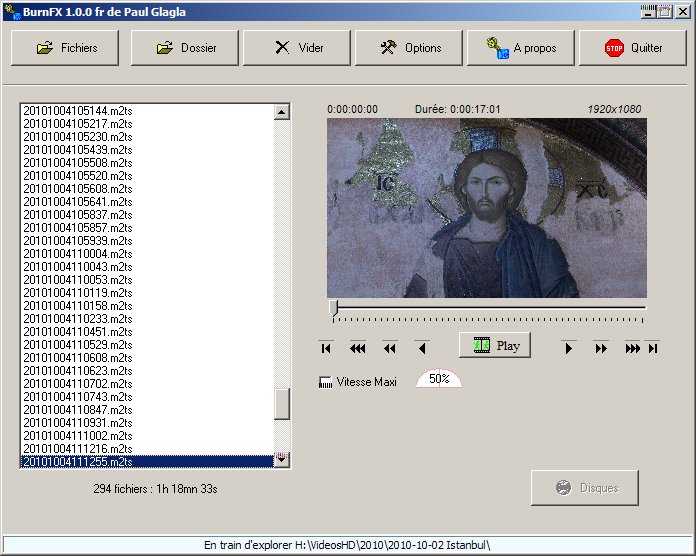Click the file list scroll-down arrow
Image resolution: width=696 pixels, height=556 pixels.
point(282,460)
